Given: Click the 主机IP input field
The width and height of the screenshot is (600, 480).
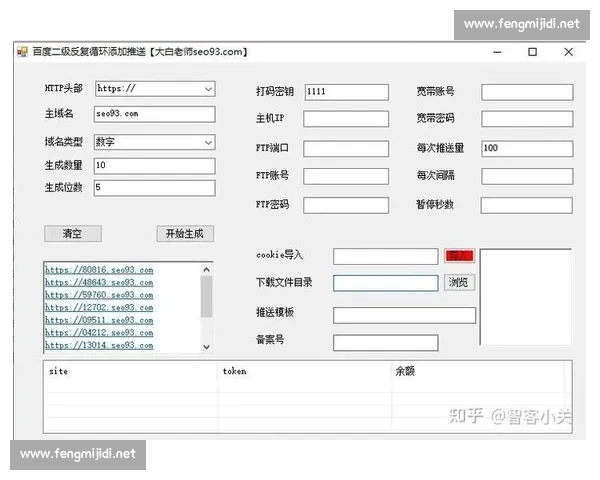Looking at the screenshot, I should point(346,119).
